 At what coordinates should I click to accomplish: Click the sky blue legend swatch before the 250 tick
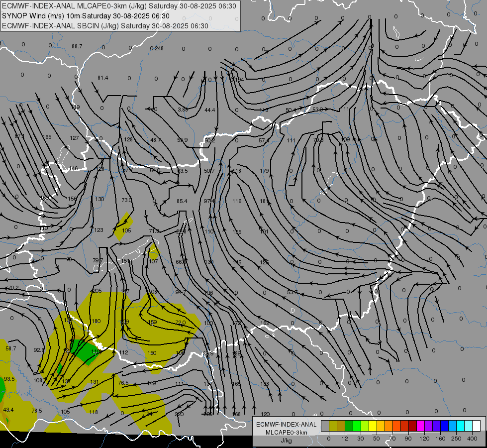(x=453, y=426)
